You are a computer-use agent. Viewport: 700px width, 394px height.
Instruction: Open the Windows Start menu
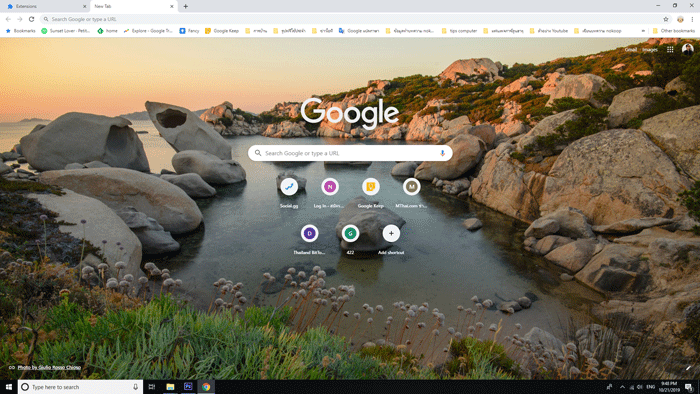8,387
